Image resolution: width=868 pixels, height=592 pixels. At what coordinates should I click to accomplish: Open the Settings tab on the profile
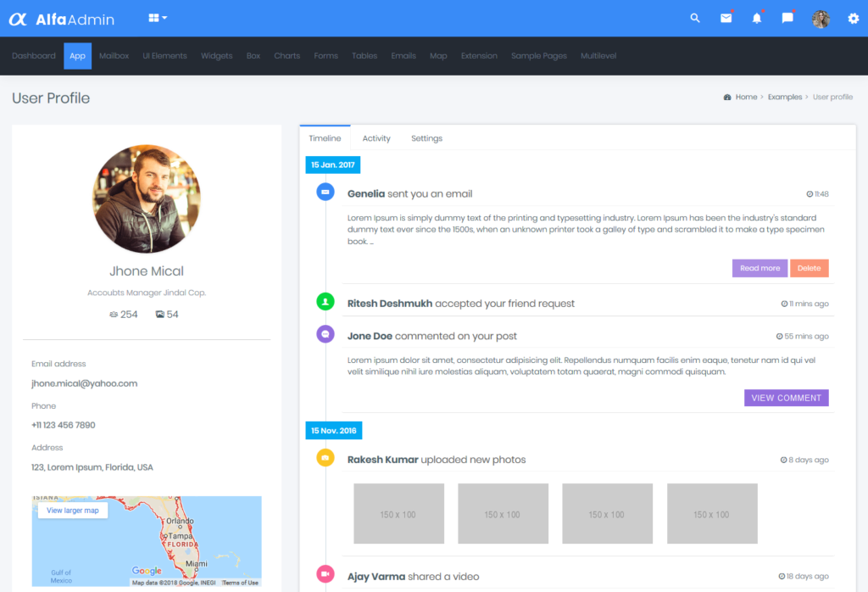(426, 137)
